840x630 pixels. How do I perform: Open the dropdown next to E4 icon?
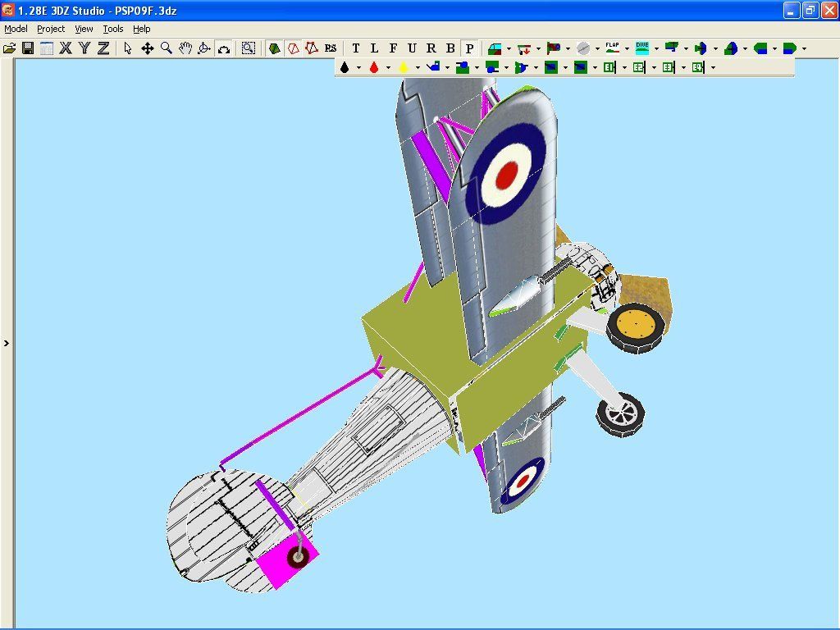713,67
